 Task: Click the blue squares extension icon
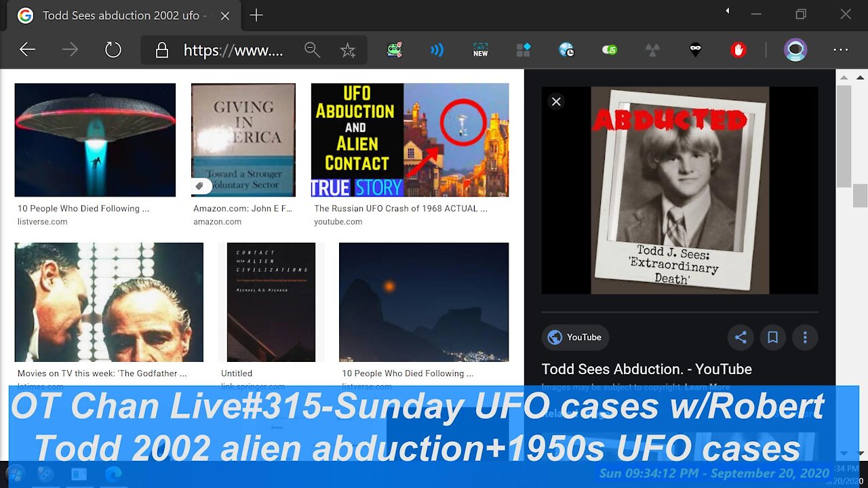coord(523,49)
